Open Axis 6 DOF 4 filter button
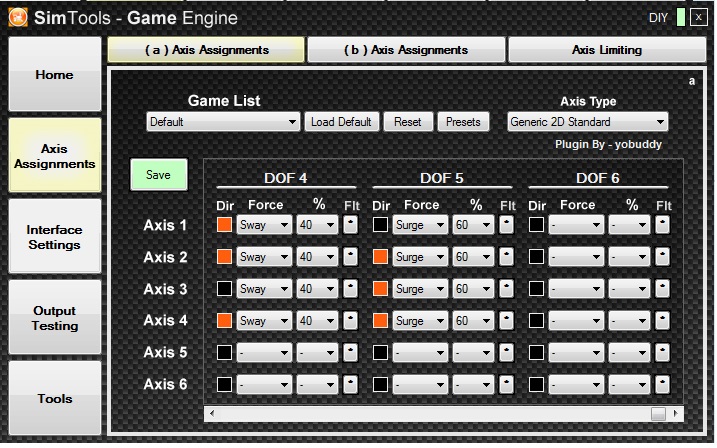 point(350,384)
